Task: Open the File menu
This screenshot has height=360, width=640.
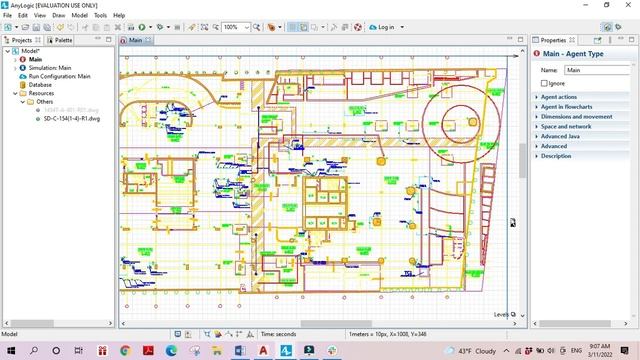Action: click(x=7, y=16)
